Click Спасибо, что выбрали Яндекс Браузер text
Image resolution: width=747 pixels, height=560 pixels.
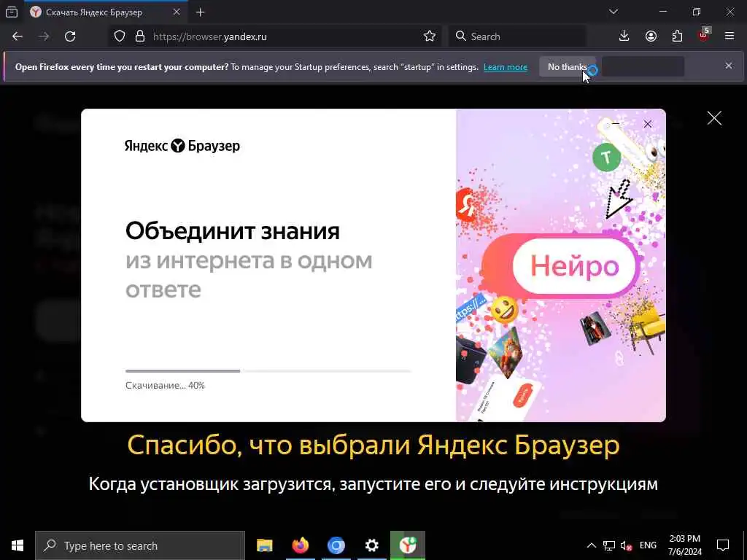click(373, 446)
